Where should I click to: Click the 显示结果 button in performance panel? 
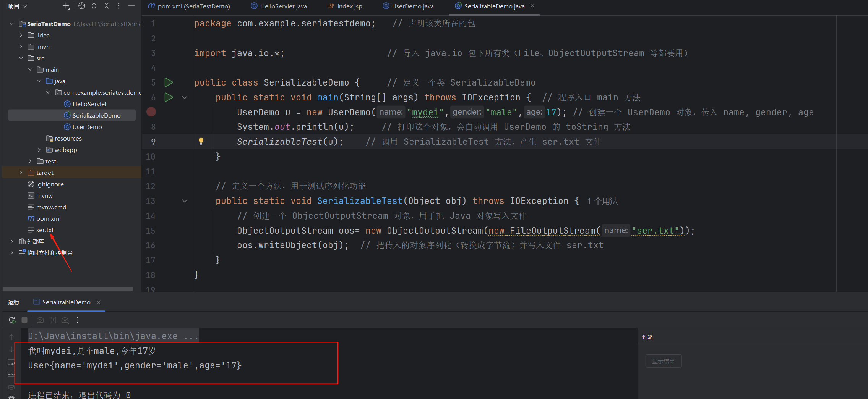click(x=663, y=361)
